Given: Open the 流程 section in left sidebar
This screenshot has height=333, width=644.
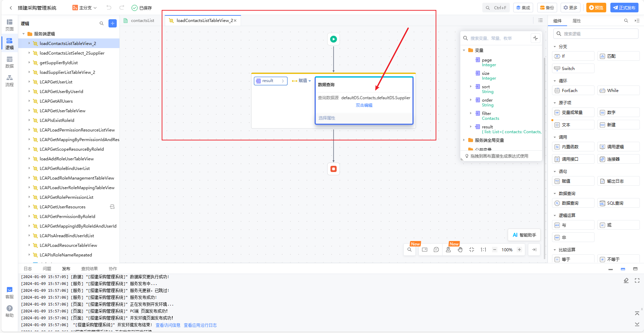Looking at the screenshot, I should 10,81.
